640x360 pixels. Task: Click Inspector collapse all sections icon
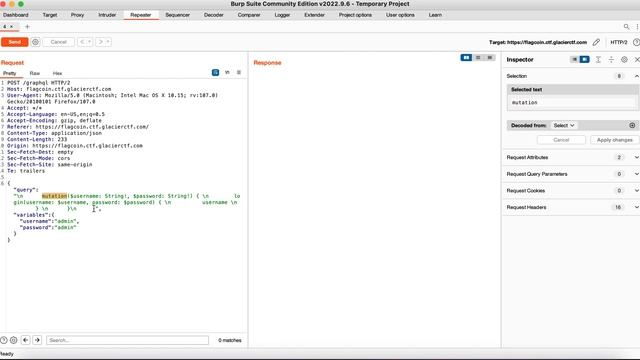tap(611, 59)
